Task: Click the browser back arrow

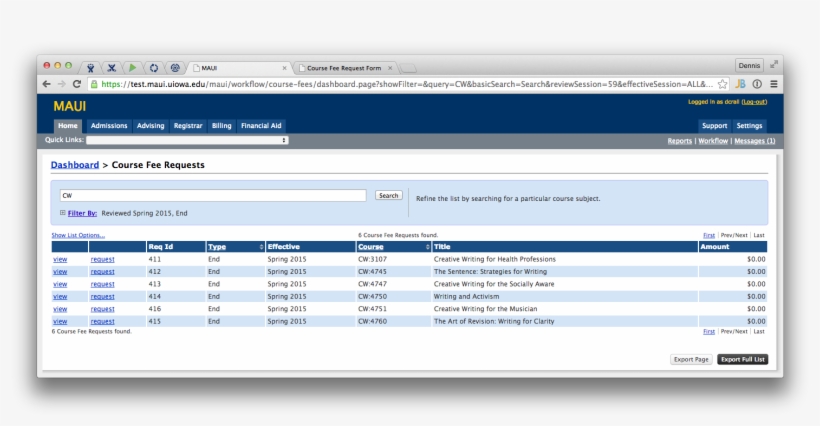Action: click(x=47, y=85)
